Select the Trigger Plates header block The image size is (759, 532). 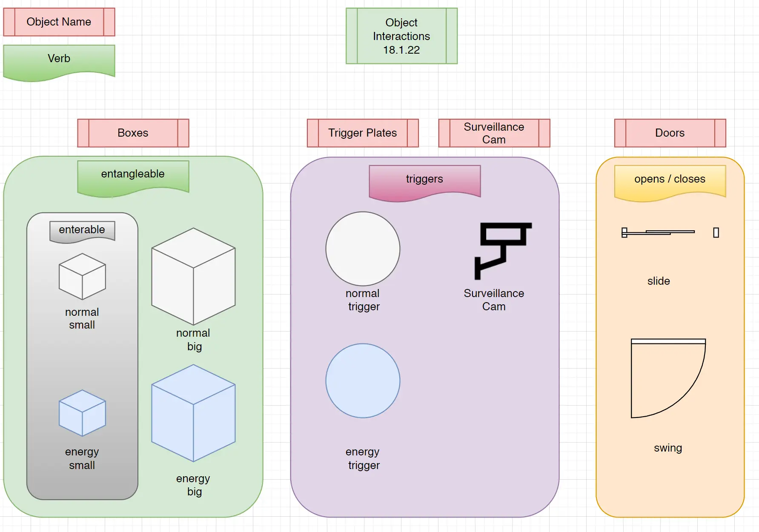click(x=363, y=133)
